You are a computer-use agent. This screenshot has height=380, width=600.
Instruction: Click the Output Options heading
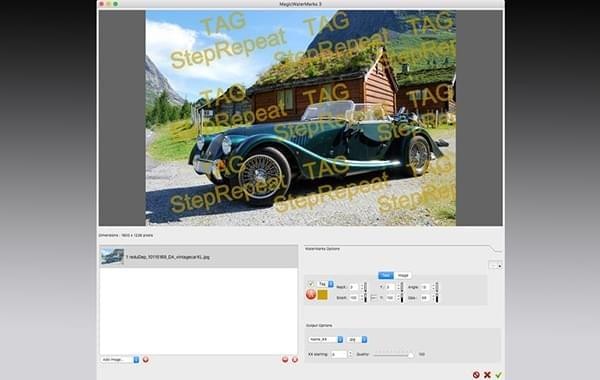pos(319,325)
